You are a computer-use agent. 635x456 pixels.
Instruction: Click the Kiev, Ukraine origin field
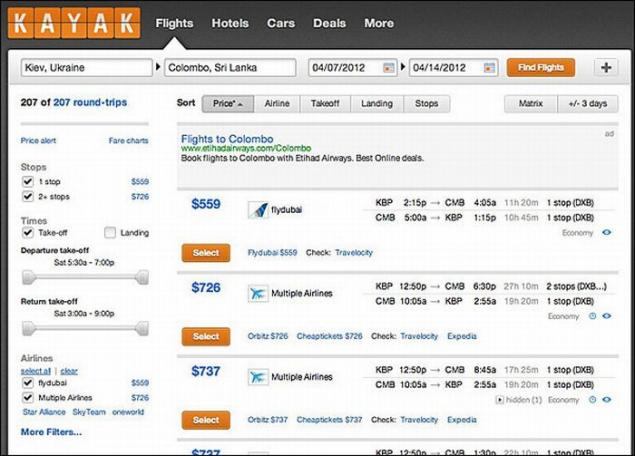coord(87,68)
